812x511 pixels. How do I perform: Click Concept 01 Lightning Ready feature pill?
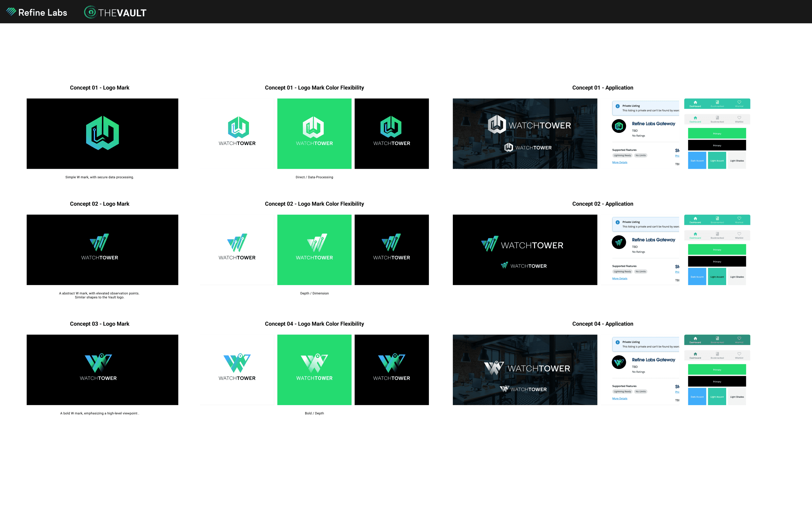point(622,156)
